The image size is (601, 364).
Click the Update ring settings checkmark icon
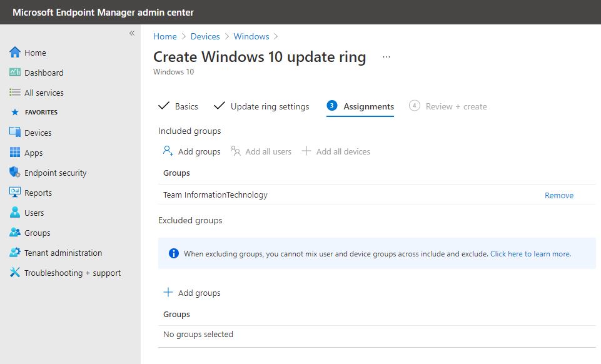click(x=220, y=105)
